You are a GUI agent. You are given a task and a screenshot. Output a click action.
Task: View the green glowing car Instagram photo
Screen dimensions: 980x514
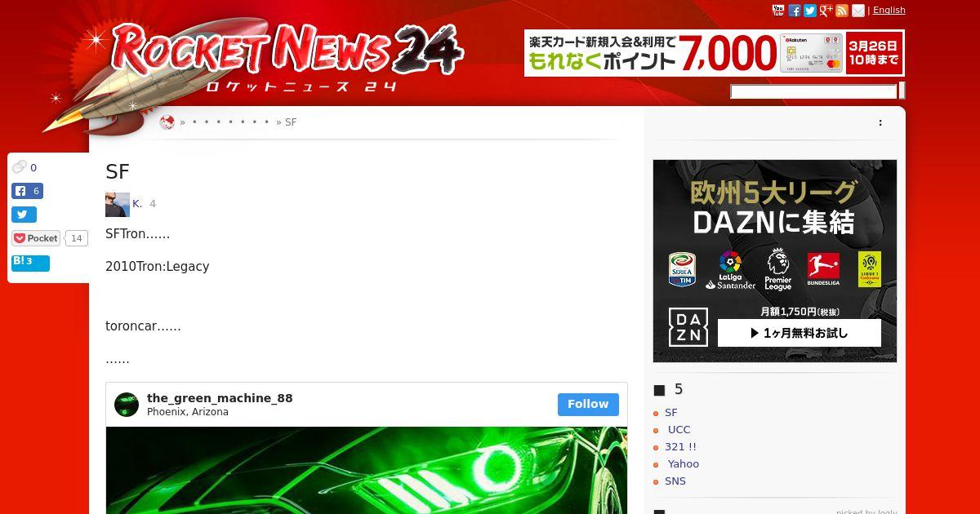(x=367, y=470)
